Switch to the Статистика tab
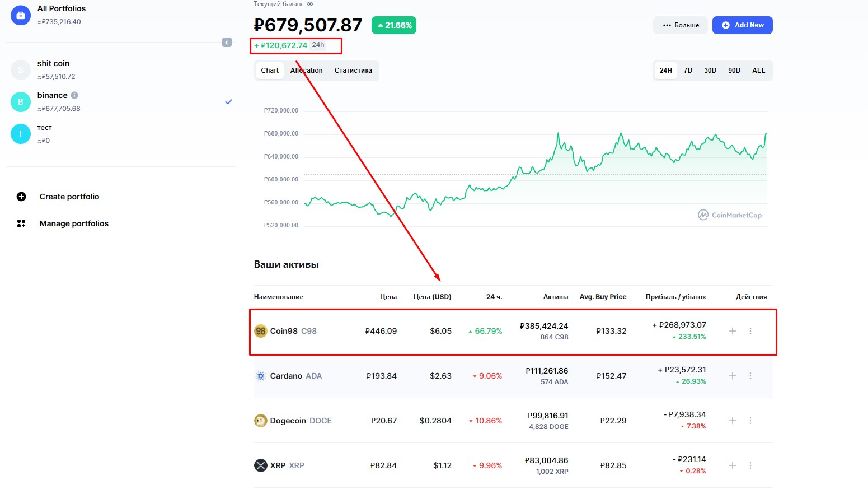Image resolution: width=868 pixels, height=494 pixels. [353, 71]
